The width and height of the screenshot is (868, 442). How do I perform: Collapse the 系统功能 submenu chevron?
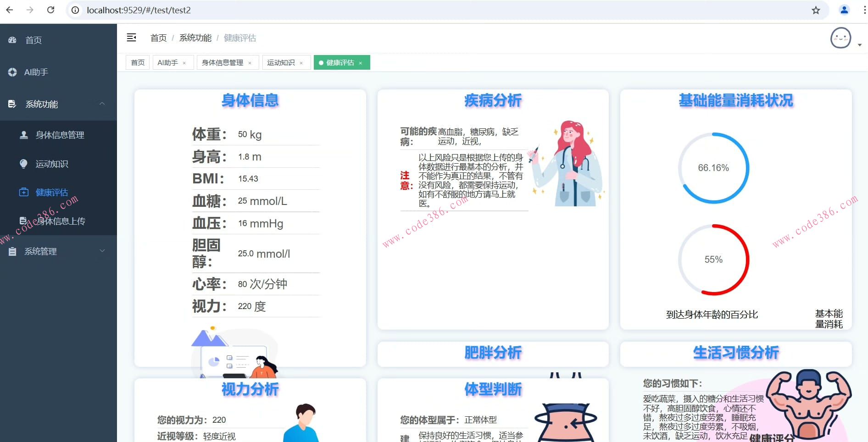tap(102, 104)
